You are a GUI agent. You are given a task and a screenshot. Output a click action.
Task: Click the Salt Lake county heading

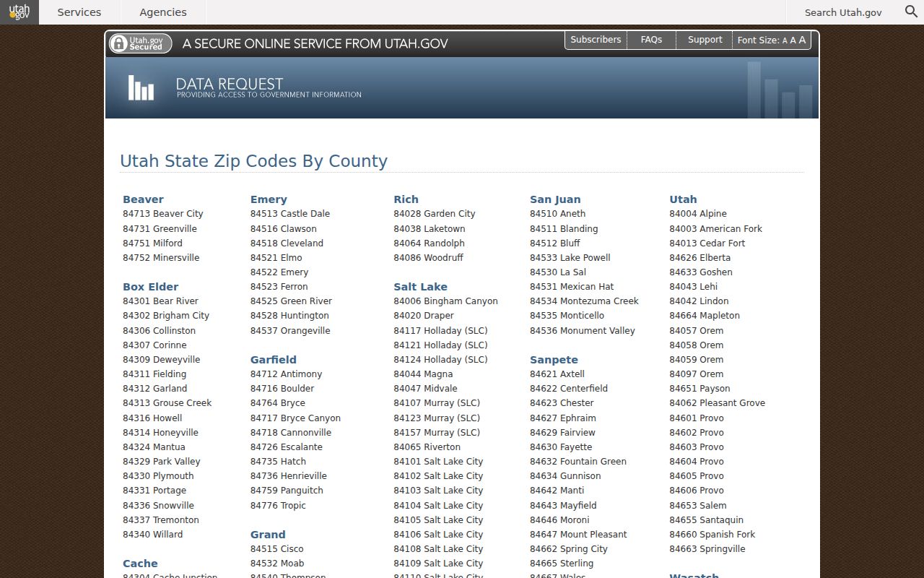(x=420, y=287)
